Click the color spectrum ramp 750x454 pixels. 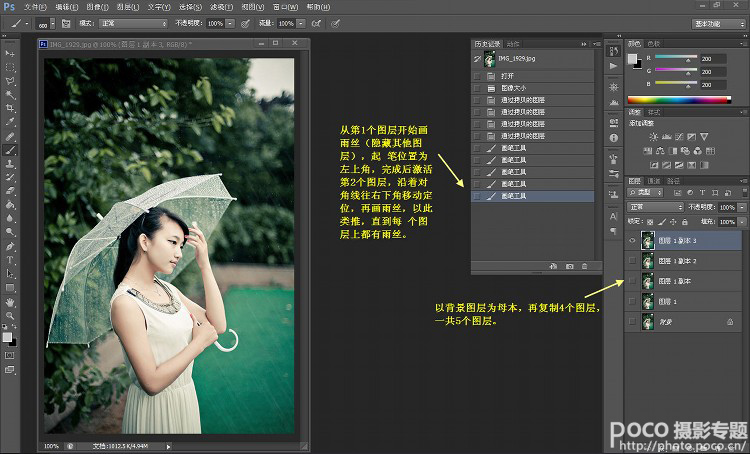pos(679,100)
